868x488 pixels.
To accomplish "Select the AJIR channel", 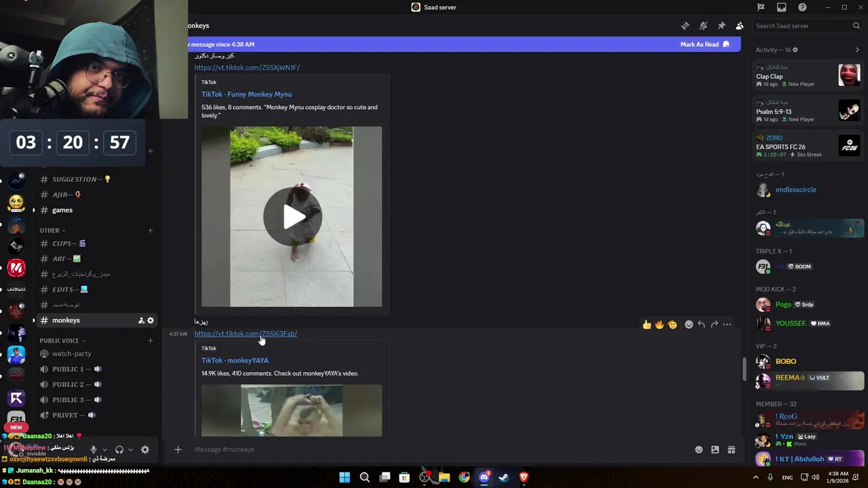I will 95,195.
